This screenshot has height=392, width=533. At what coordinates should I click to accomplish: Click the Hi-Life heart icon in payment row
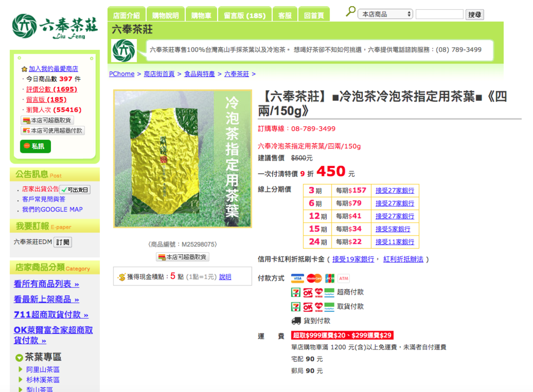click(319, 292)
